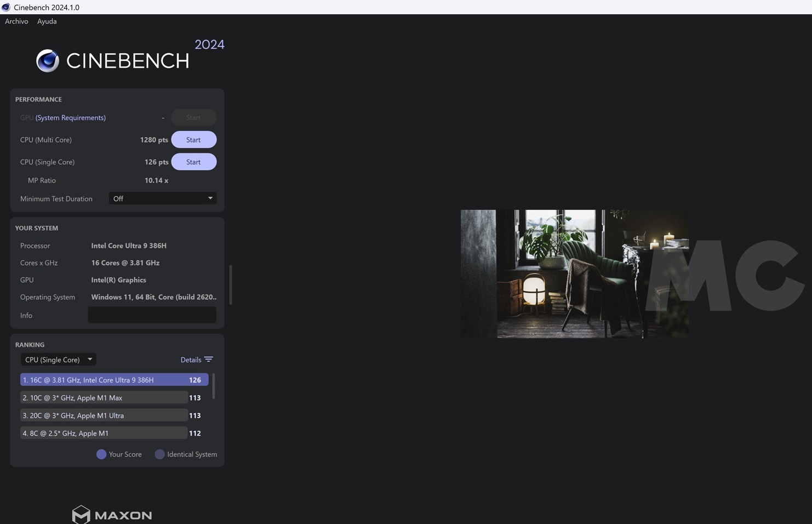This screenshot has height=524, width=812.
Task: Click the Intel(R) Graphics GPU value
Action: [118, 280]
